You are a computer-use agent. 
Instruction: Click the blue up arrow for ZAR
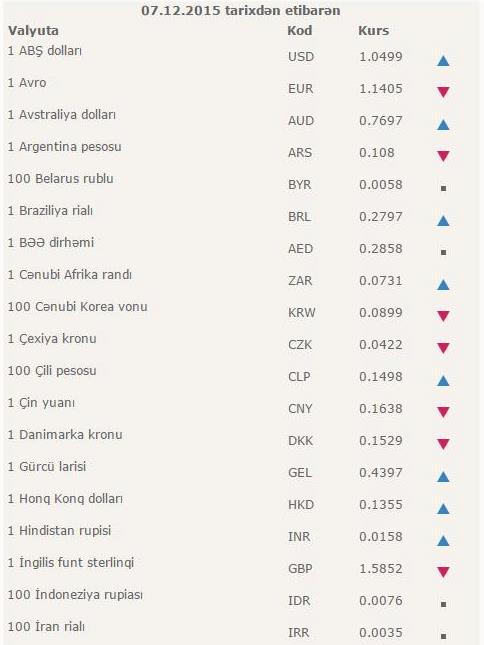443,285
